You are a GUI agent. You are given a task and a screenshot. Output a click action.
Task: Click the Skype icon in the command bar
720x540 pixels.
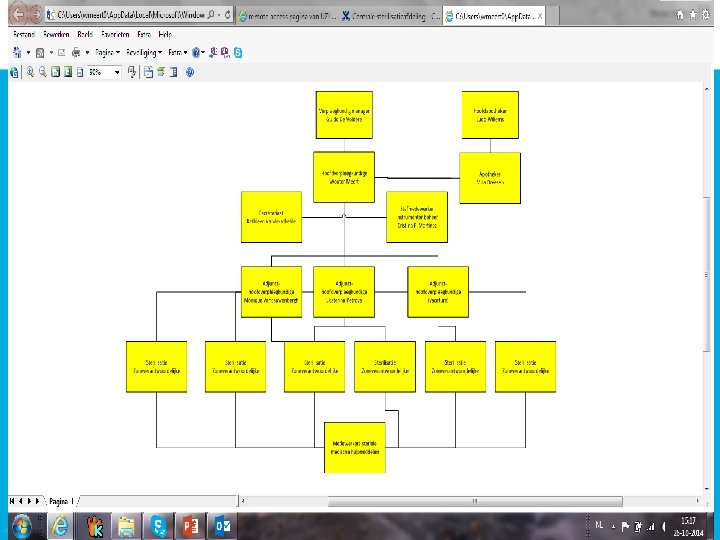click(x=238, y=52)
